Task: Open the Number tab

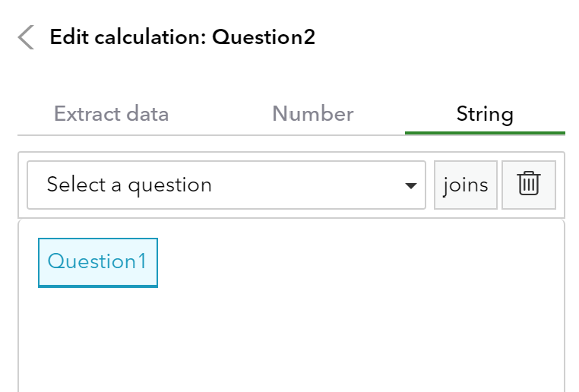Action: (312, 115)
